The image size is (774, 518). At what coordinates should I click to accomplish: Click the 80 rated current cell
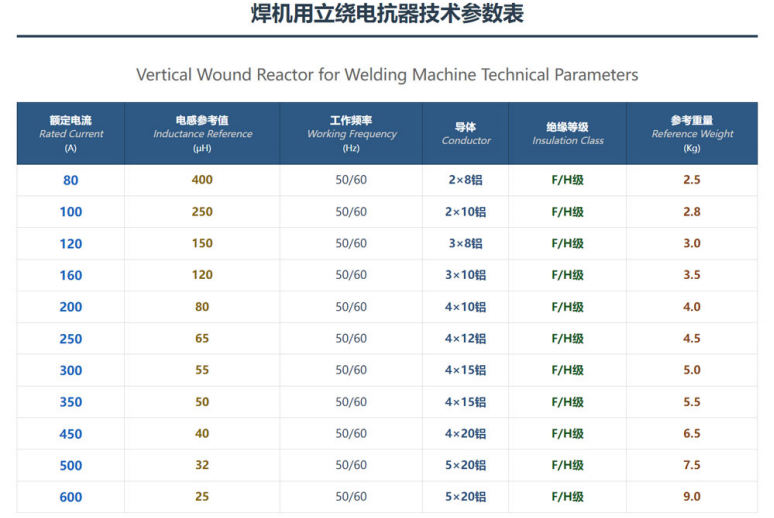pos(71,180)
